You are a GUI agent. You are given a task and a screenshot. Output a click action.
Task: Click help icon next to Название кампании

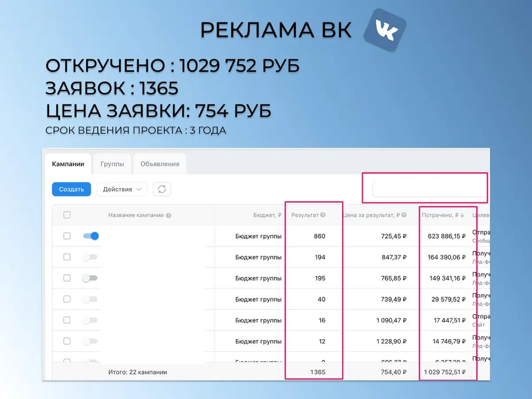[x=169, y=215]
